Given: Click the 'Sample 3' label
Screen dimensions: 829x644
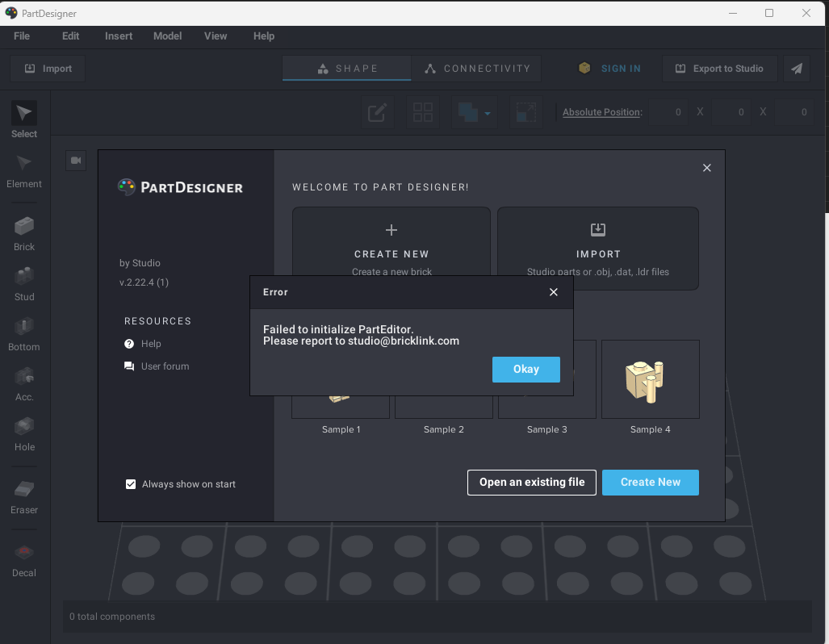Looking at the screenshot, I should pyautogui.click(x=546, y=429).
